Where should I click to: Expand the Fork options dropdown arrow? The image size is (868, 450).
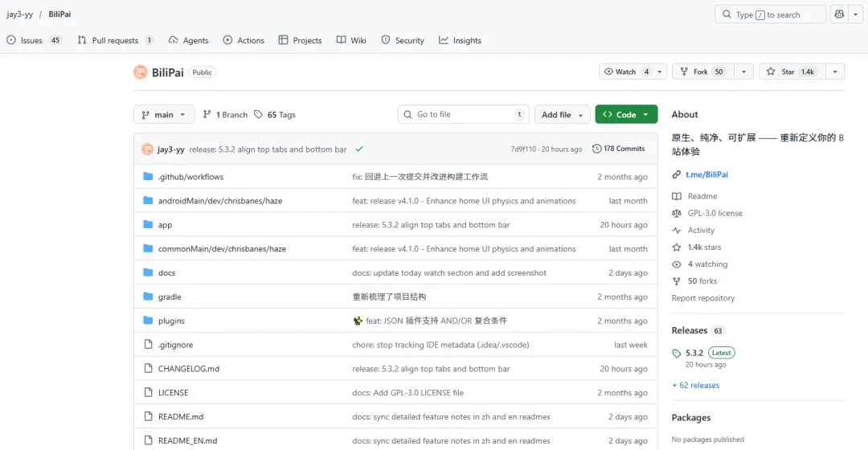743,72
